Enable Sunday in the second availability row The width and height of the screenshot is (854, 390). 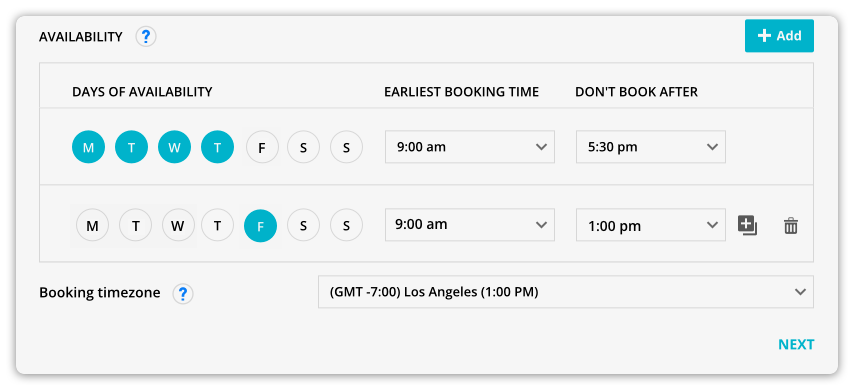point(346,226)
